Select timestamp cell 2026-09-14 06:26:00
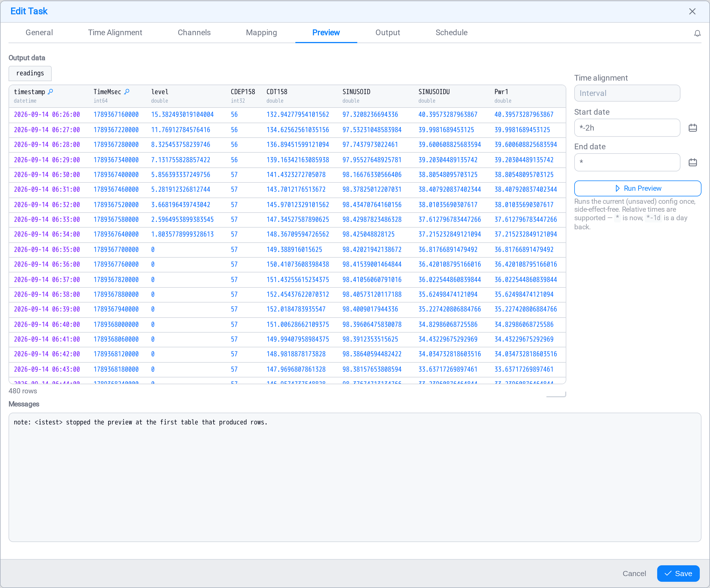 (47, 115)
